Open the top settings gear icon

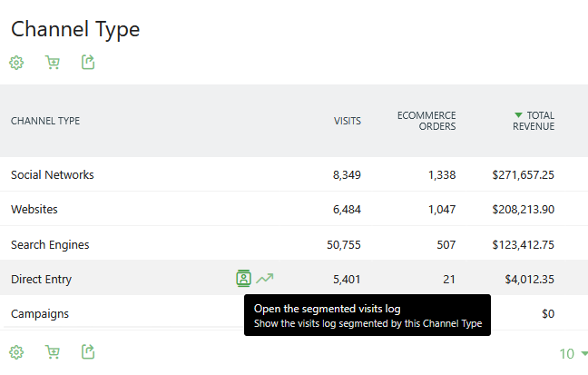point(16,63)
